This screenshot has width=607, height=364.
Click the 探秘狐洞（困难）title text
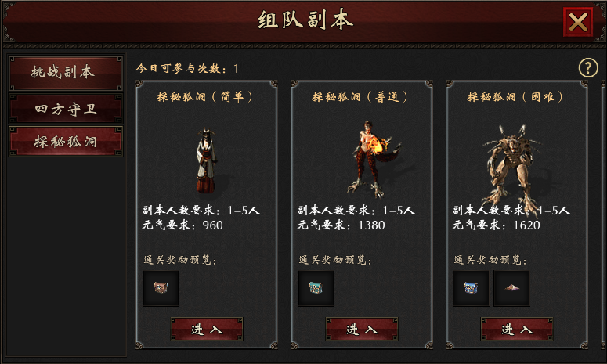coord(515,97)
